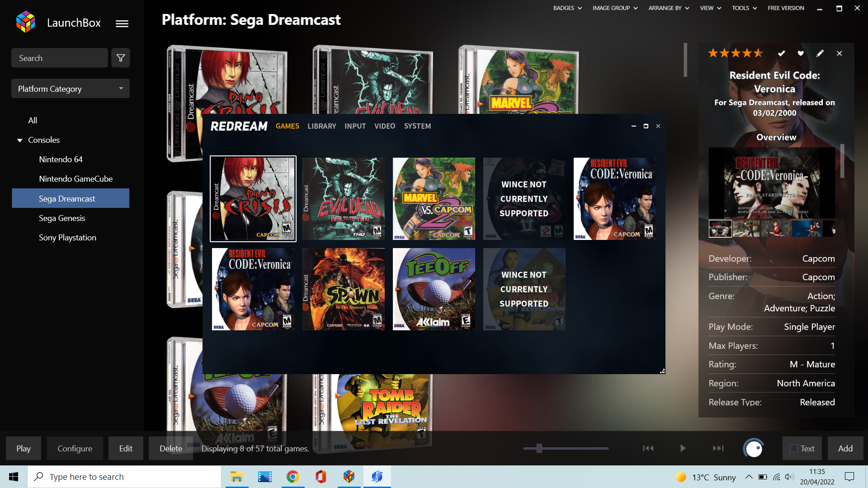Favorite the game with heart icon
The image size is (868, 488).
(x=801, y=53)
